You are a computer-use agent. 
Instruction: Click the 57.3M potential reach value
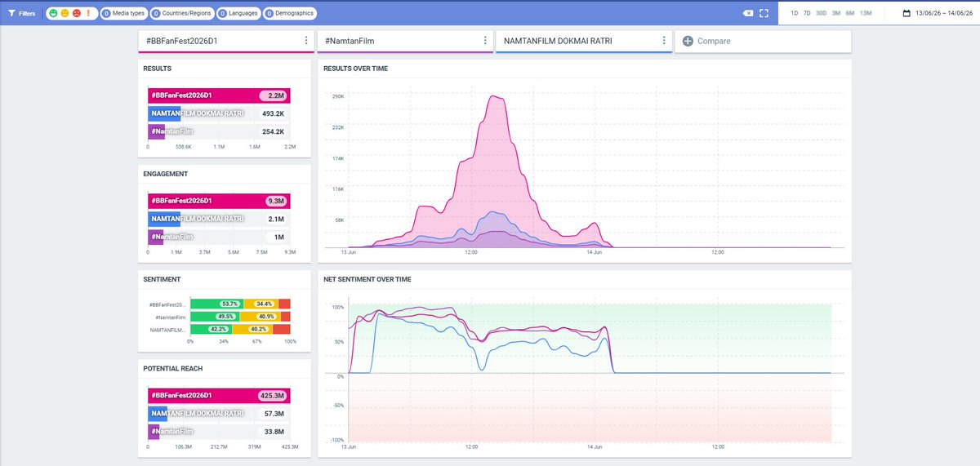[273, 413]
